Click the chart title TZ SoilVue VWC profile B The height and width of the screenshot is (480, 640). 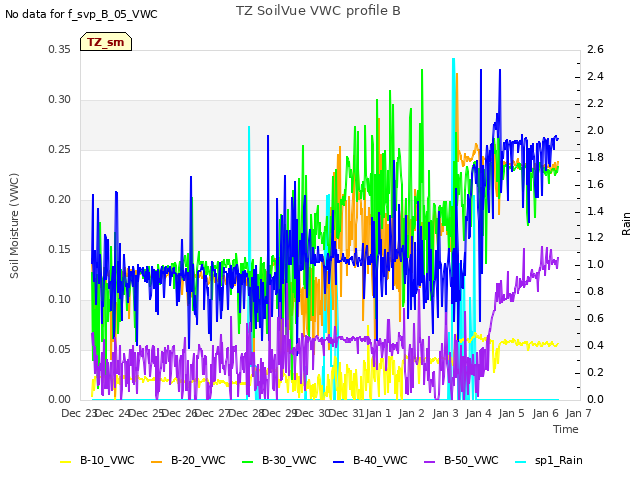tap(318, 11)
